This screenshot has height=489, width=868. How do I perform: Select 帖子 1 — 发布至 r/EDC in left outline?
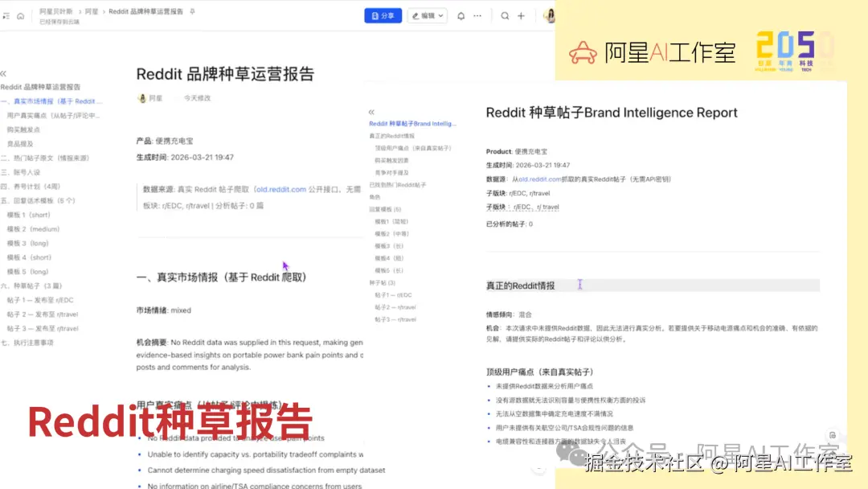click(x=40, y=300)
